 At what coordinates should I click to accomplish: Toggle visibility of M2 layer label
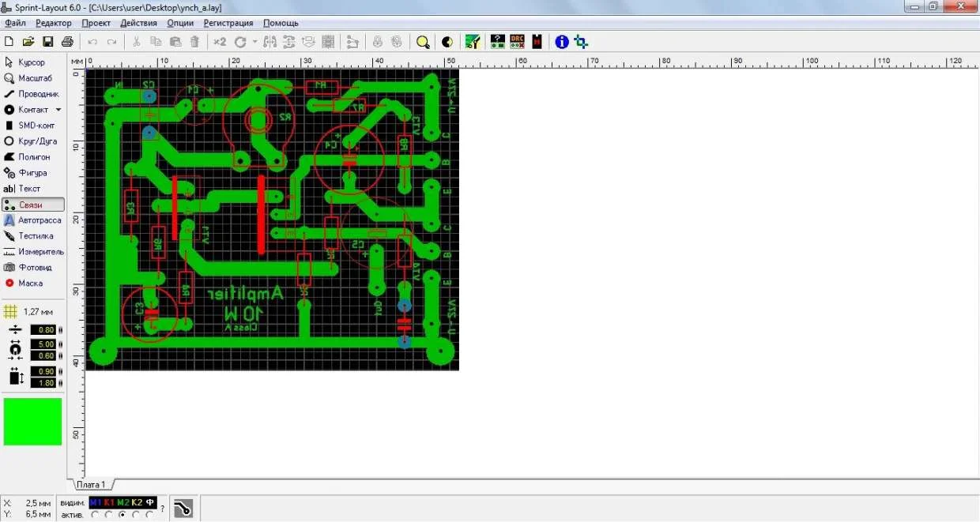coord(122,502)
